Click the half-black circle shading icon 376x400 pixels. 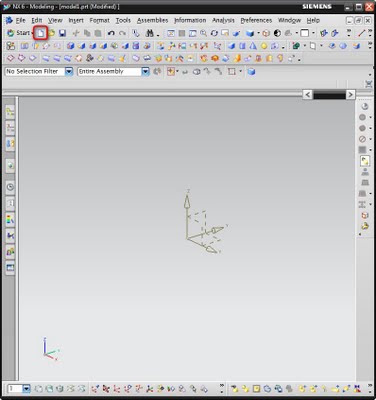277,33
